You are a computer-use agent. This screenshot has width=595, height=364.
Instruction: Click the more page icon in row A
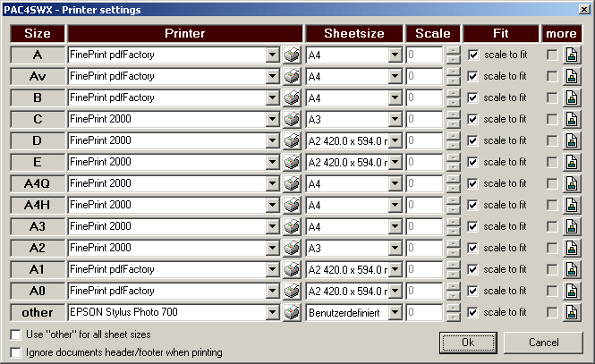point(572,55)
